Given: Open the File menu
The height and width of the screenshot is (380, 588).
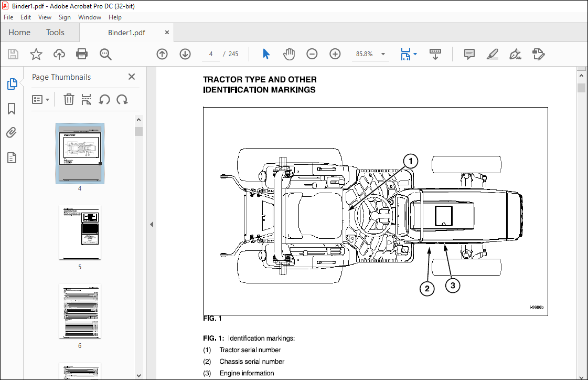Looking at the screenshot, I should 8,17.
